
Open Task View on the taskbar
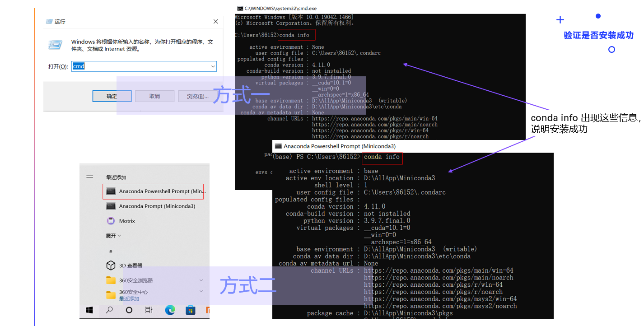tap(149, 310)
